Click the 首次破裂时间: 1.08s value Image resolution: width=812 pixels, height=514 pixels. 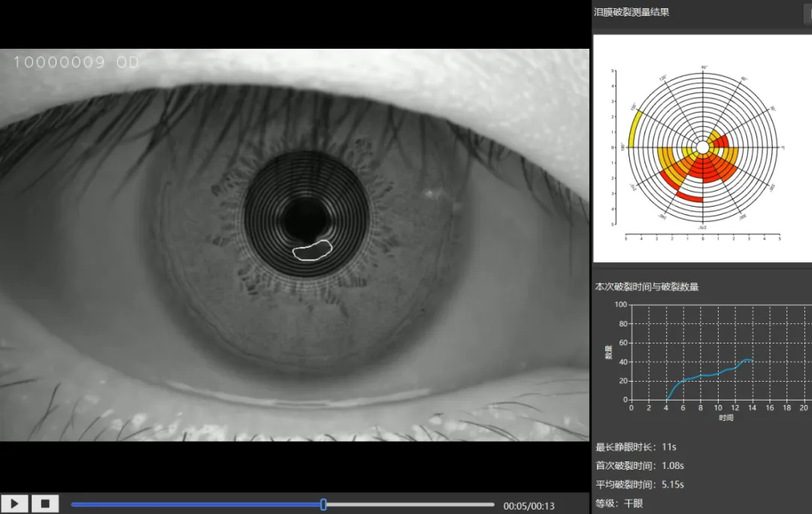coord(640,466)
